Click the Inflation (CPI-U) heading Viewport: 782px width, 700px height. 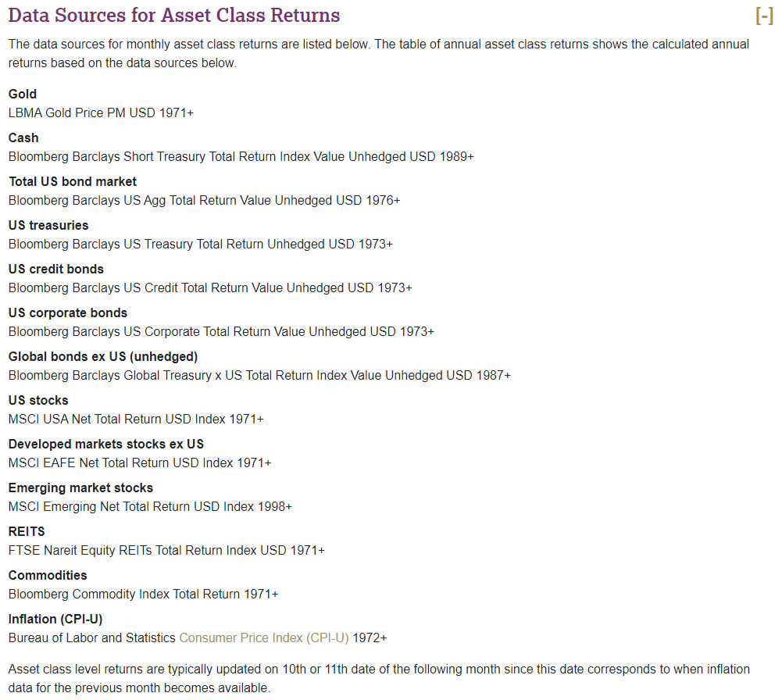(55, 619)
